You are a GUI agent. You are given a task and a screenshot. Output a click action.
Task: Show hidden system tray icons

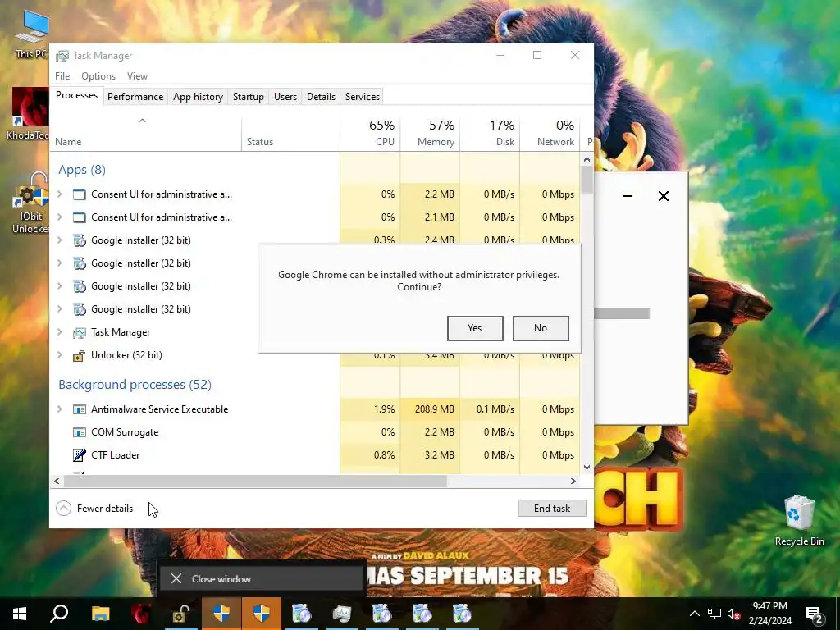pos(694,614)
